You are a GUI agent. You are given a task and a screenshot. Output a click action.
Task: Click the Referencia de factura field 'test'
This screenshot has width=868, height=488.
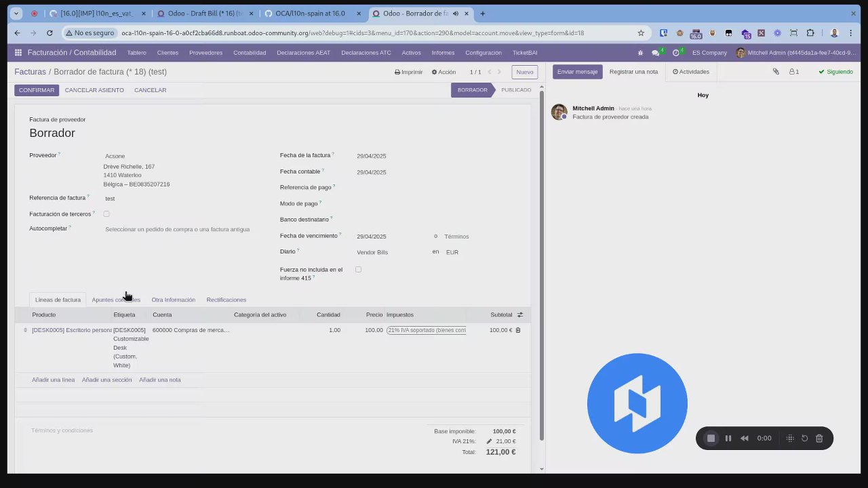pos(177,199)
